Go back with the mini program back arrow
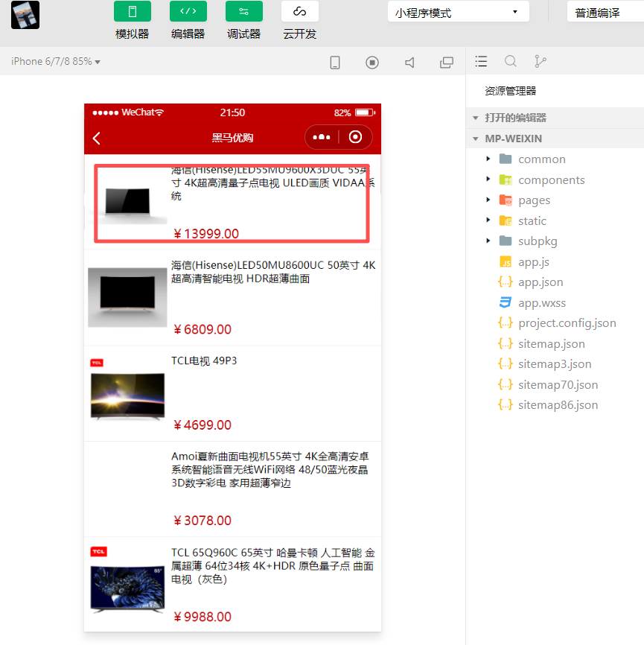 pyautogui.click(x=97, y=139)
